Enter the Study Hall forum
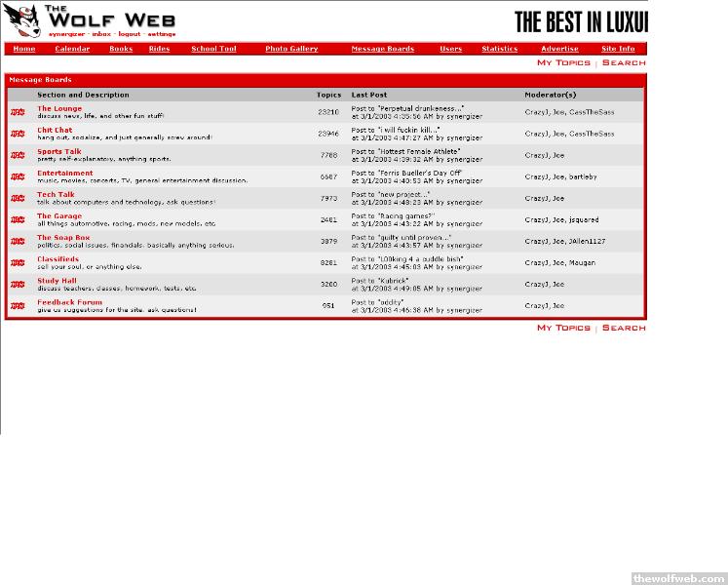Screen dimensions: 728x585 tap(57, 281)
